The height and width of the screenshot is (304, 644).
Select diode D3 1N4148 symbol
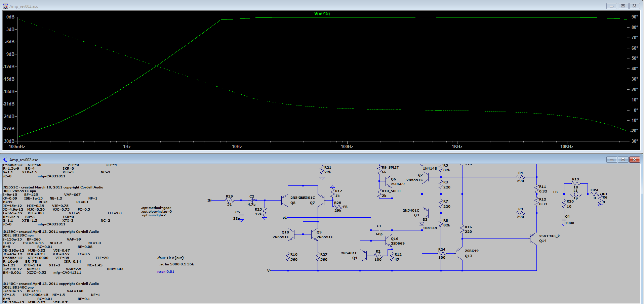coord(422,223)
